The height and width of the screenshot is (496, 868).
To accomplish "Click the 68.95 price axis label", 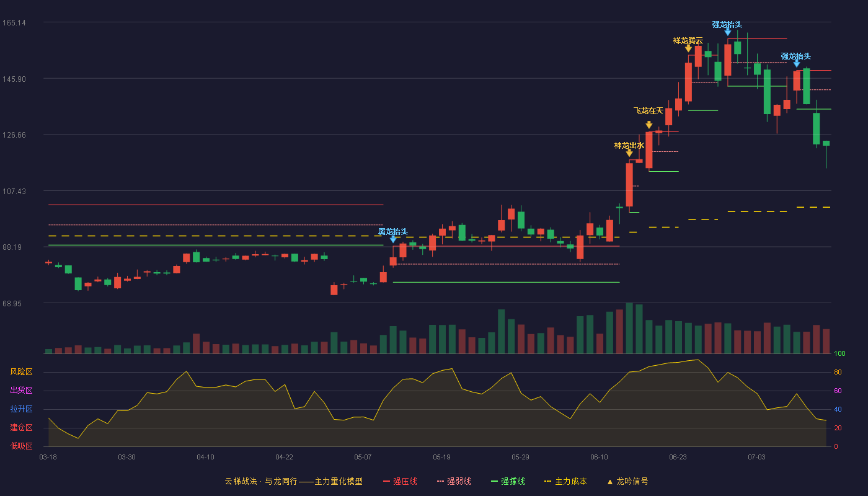I will click(12, 304).
